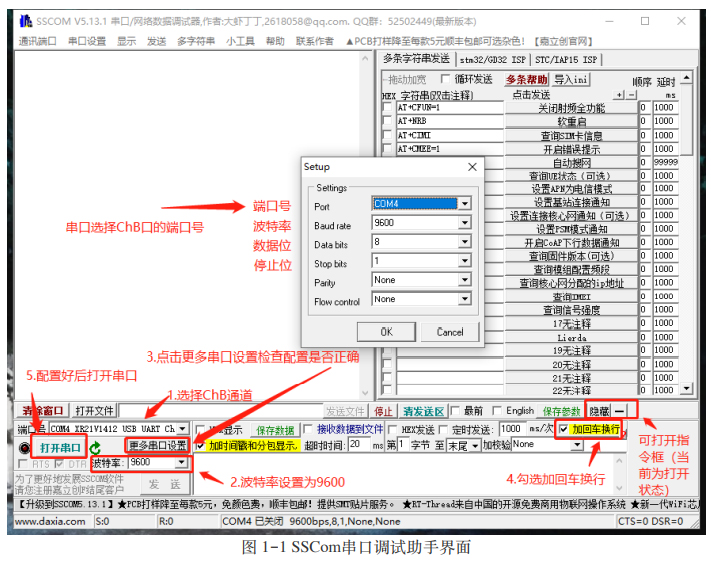Click the round record indicator beside 打开串口
The width and height of the screenshot is (711, 562).
[x=24, y=448]
